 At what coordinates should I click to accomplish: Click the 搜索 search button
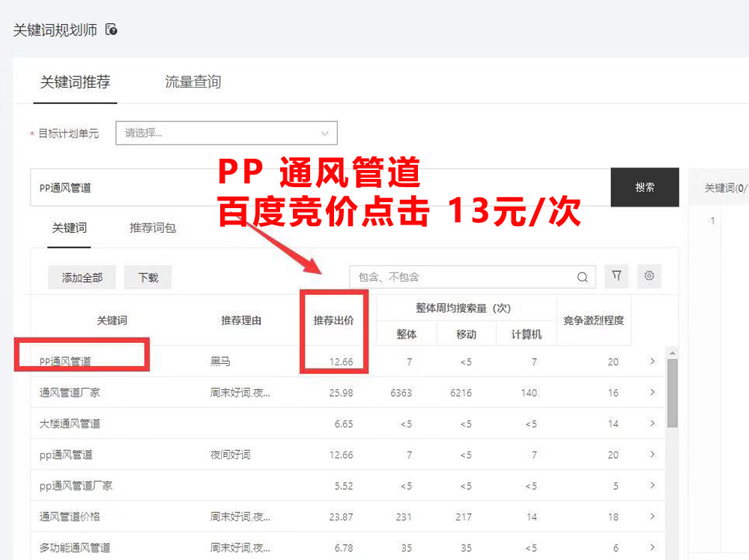click(x=645, y=187)
